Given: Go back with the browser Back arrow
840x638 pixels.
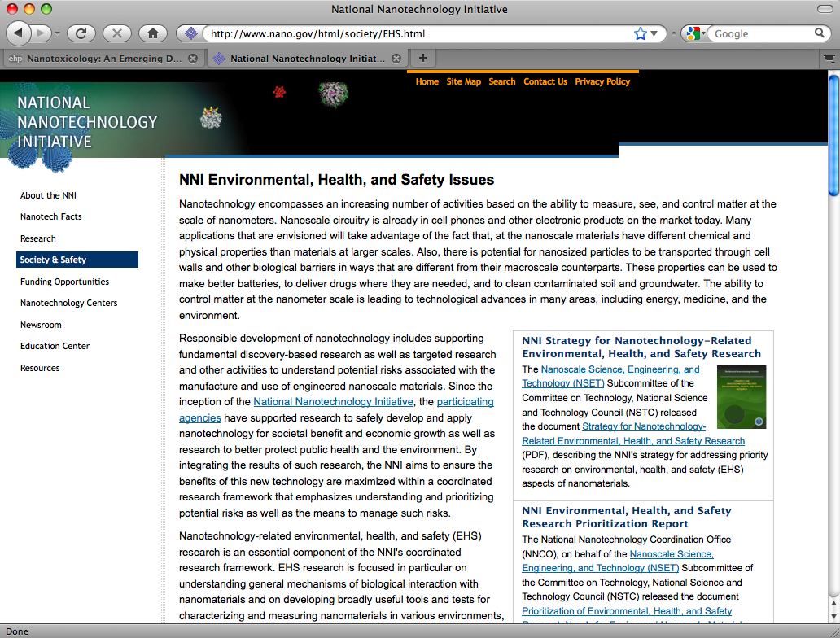Looking at the screenshot, I should point(19,33).
